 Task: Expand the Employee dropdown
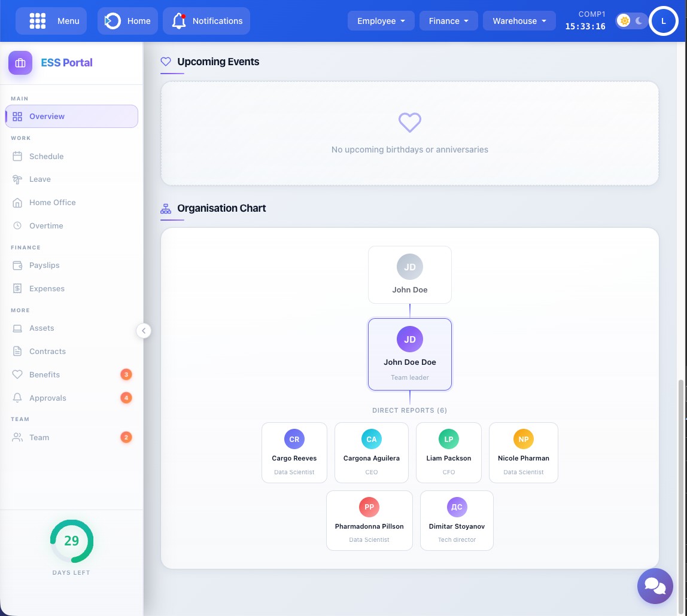click(381, 21)
